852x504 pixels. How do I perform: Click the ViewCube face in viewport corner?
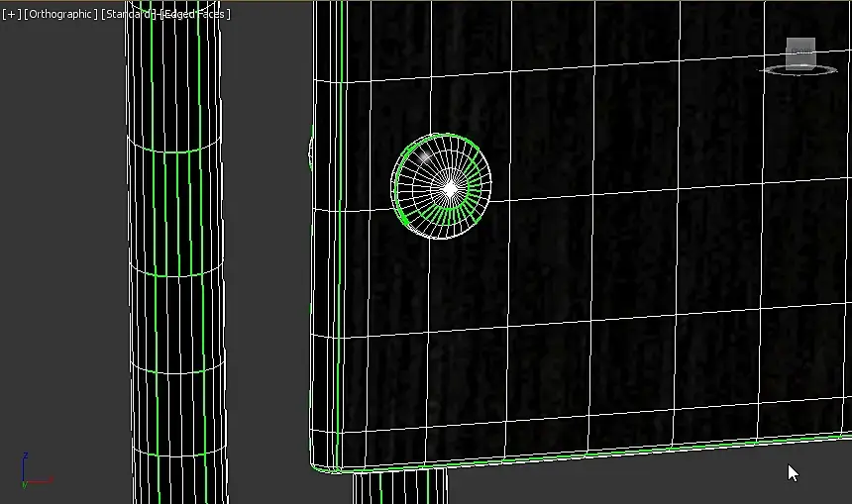coord(800,51)
